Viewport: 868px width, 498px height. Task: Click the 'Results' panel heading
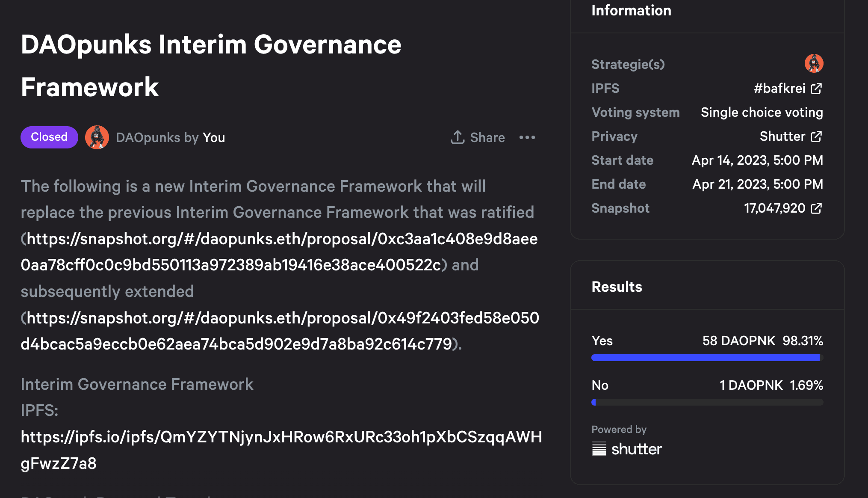click(617, 287)
